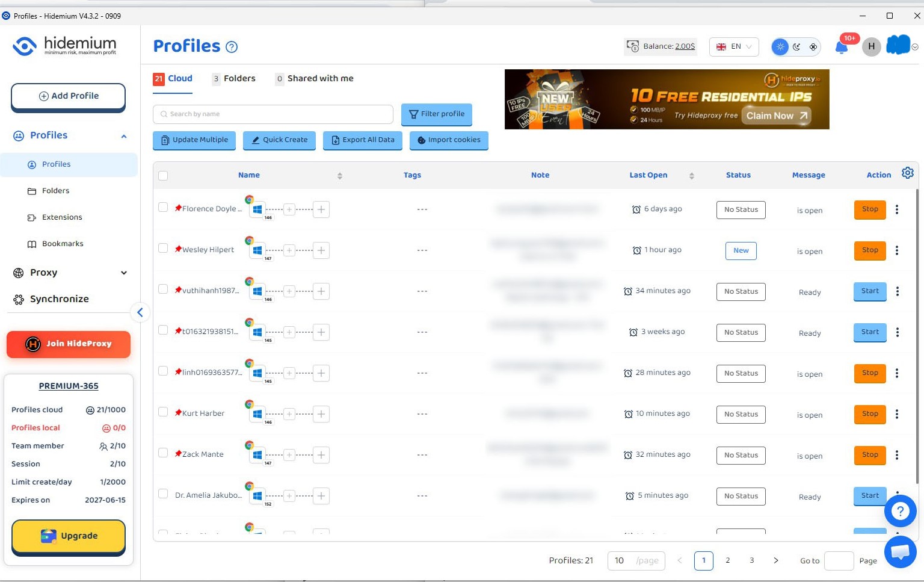Open the three-dot menu for Florence Doyle

[x=897, y=209]
